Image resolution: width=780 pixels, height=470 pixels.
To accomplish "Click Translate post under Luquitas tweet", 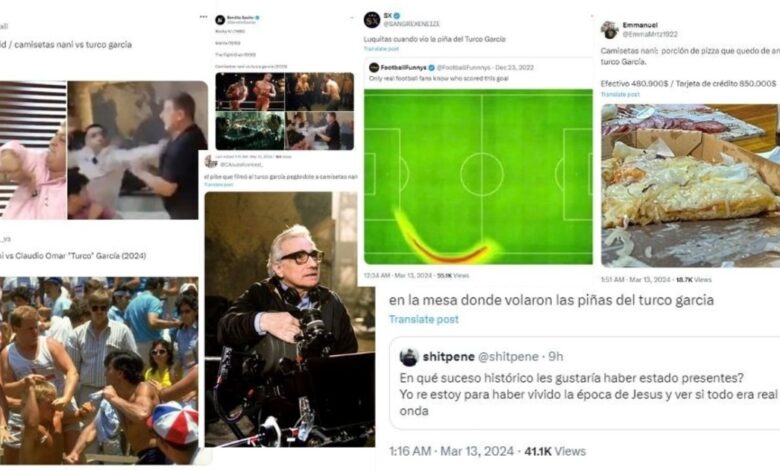I will click(x=381, y=49).
